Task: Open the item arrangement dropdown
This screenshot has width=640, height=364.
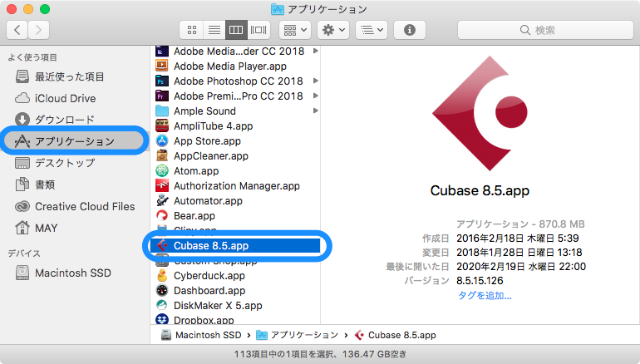Action: coord(295,30)
